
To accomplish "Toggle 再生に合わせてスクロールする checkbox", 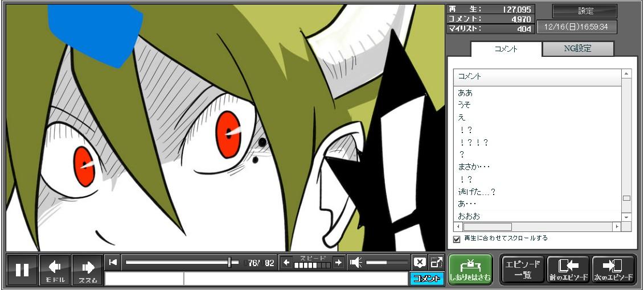I will tap(457, 239).
